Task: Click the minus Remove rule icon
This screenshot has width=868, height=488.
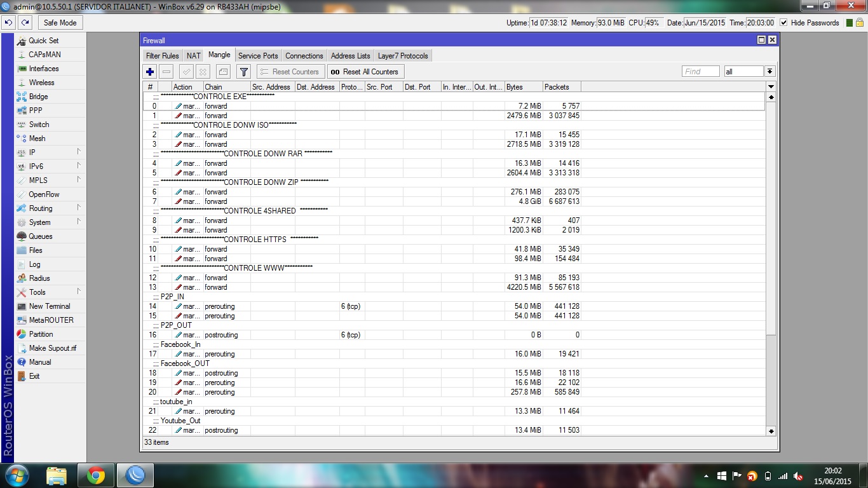Action: point(166,72)
